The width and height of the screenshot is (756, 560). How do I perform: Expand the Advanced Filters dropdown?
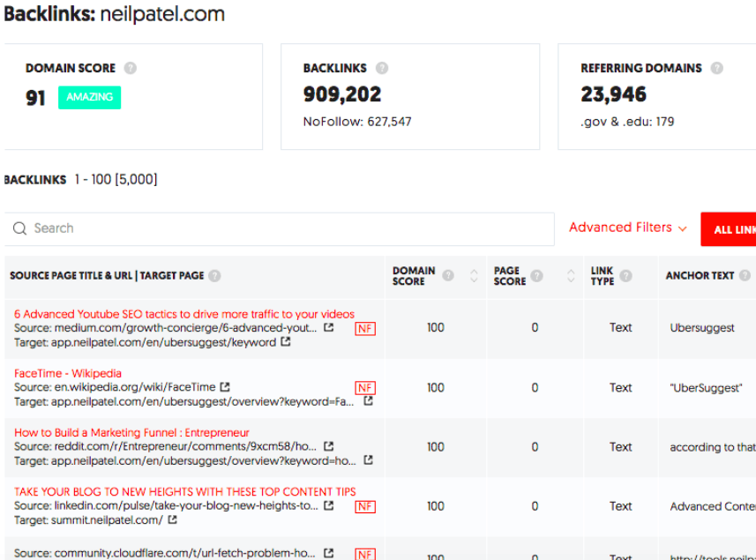627,228
